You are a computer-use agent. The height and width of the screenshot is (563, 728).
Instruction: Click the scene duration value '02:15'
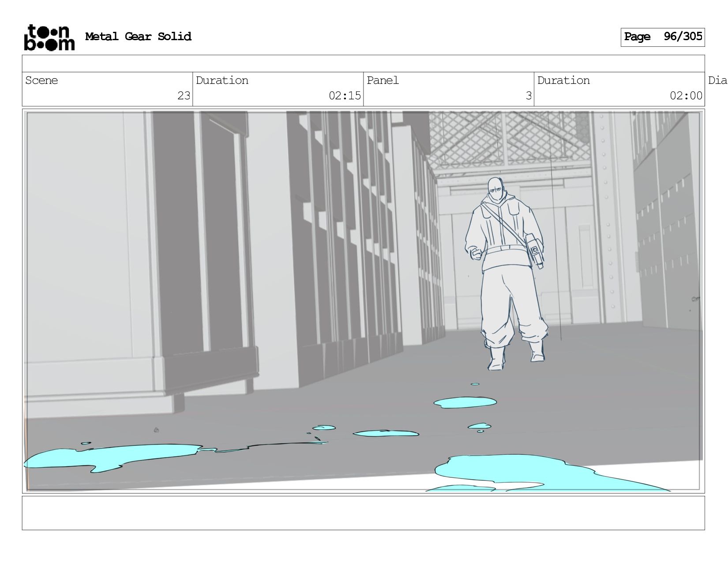345,96
